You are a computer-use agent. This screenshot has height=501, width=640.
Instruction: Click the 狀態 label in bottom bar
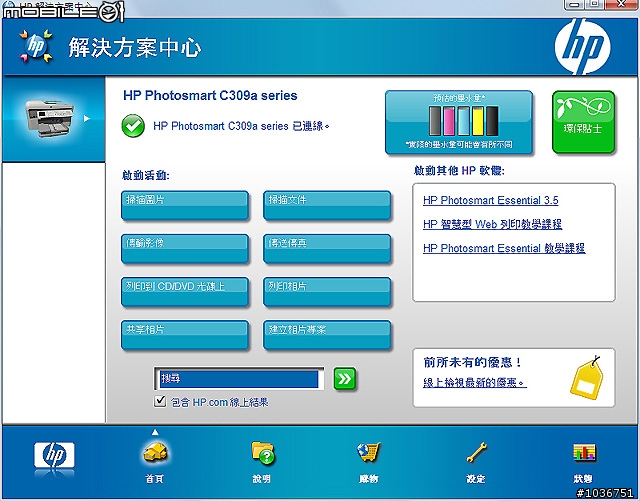coord(583,479)
